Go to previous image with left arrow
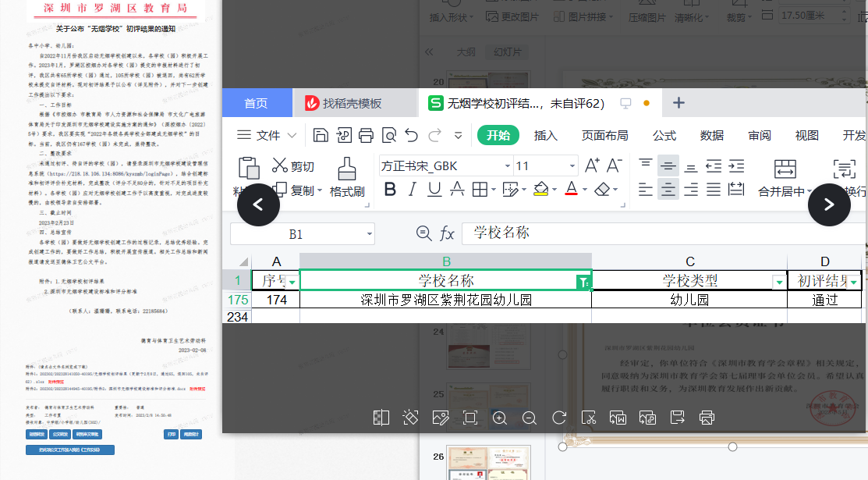Viewport: 868px width, 480px height. 258,204
